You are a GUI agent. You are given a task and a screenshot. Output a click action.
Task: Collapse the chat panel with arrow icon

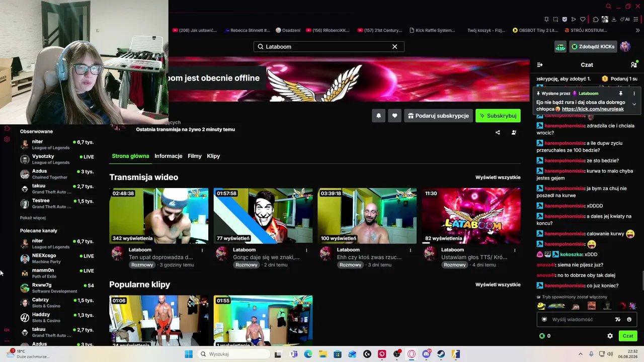tap(540, 65)
